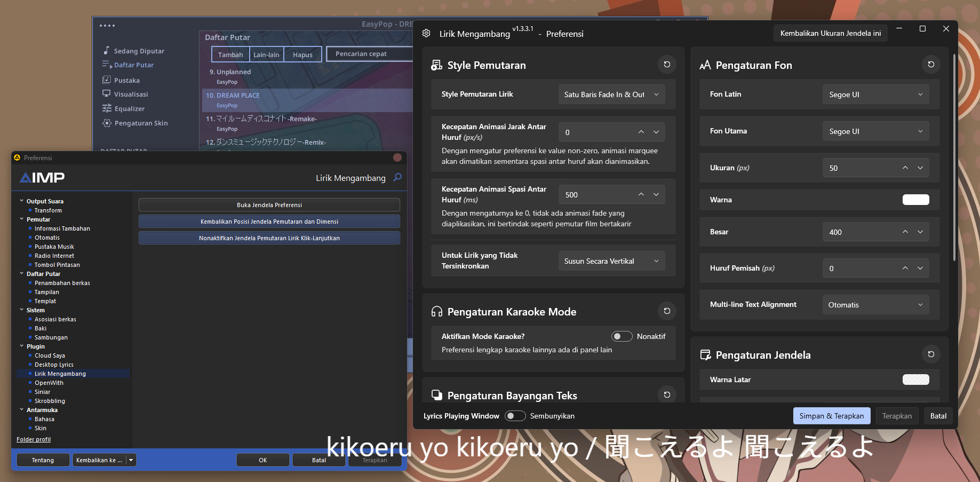
Task: Decrease Huruf Pemisah value
Action: pyautogui.click(x=920, y=268)
